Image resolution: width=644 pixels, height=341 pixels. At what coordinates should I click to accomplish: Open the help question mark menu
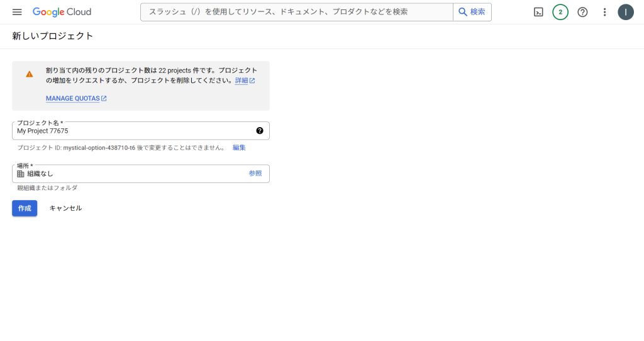click(582, 12)
